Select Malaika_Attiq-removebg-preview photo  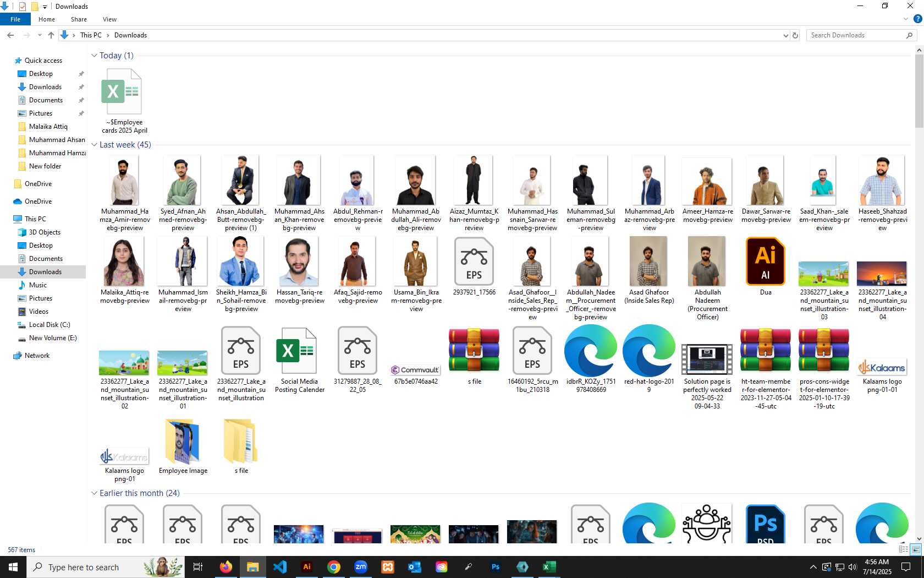124,271
